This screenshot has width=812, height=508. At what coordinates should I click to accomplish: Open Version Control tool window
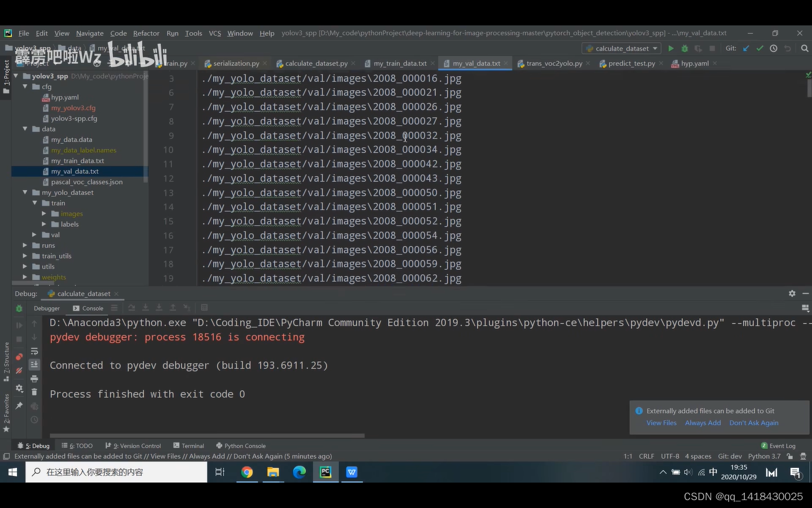pos(133,446)
